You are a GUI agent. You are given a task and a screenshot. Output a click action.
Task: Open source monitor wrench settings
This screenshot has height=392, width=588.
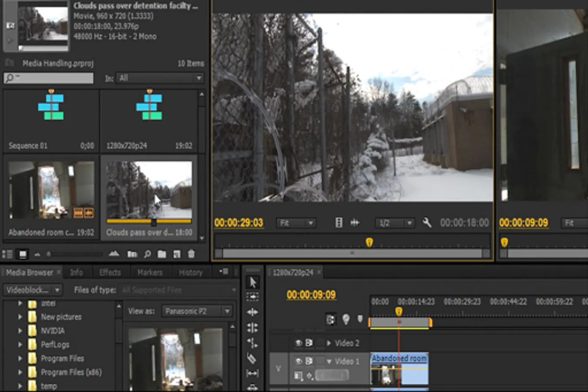[427, 223]
